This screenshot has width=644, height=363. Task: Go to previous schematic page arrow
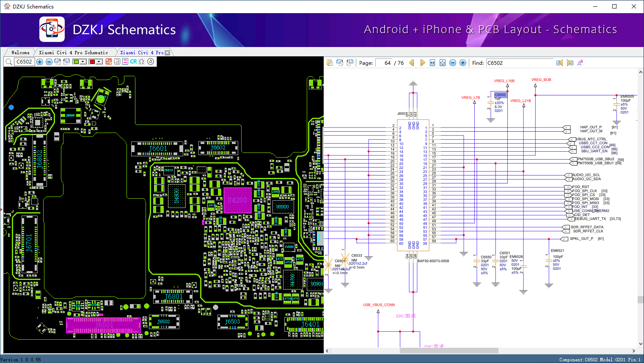pyautogui.click(x=412, y=63)
